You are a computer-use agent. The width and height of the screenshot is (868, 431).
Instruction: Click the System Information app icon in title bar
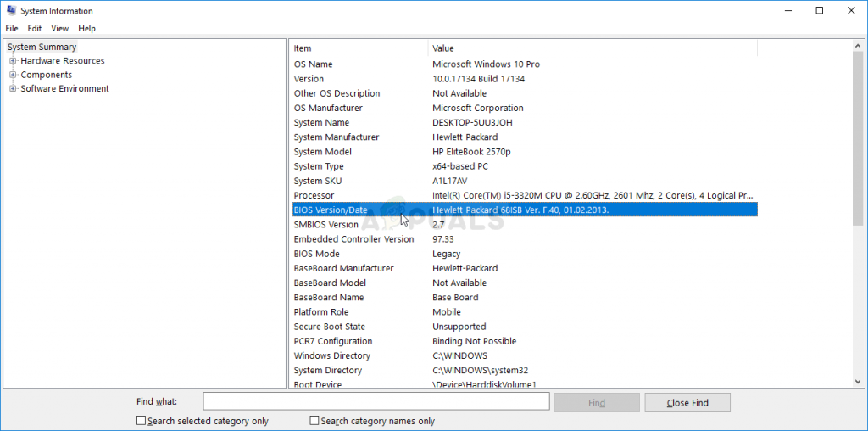coord(10,11)
